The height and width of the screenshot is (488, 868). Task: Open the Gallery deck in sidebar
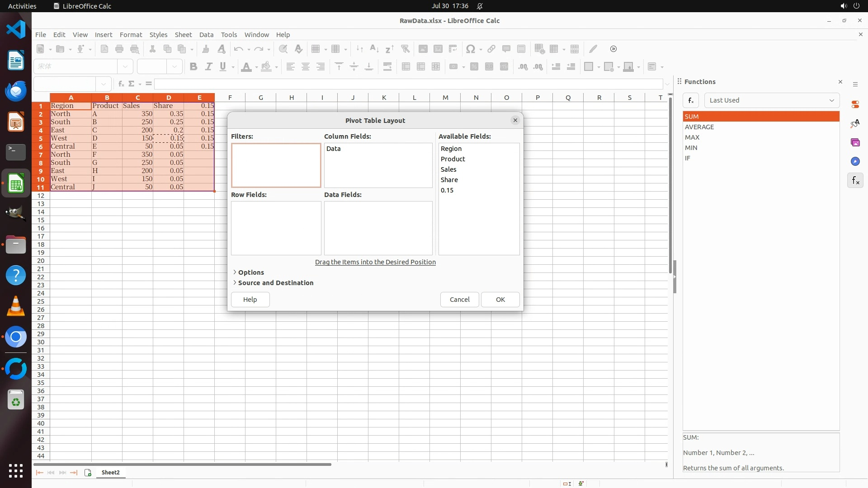click(x=855, y=142)
